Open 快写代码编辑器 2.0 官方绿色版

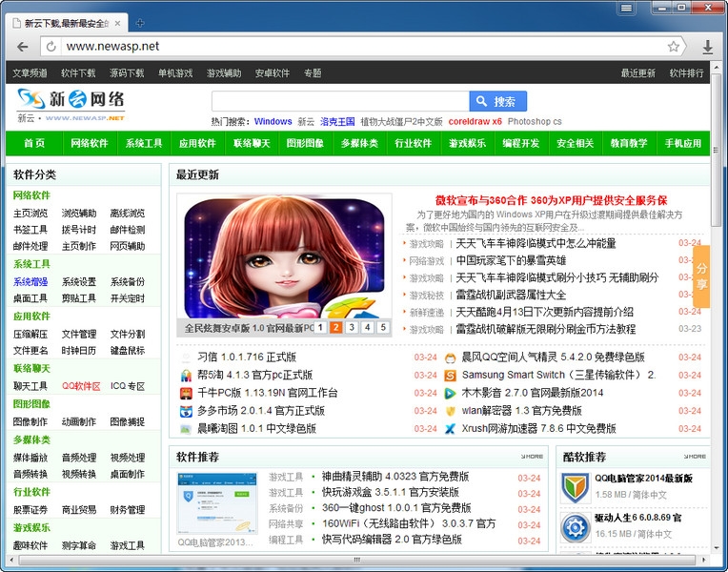coord(392,540)
